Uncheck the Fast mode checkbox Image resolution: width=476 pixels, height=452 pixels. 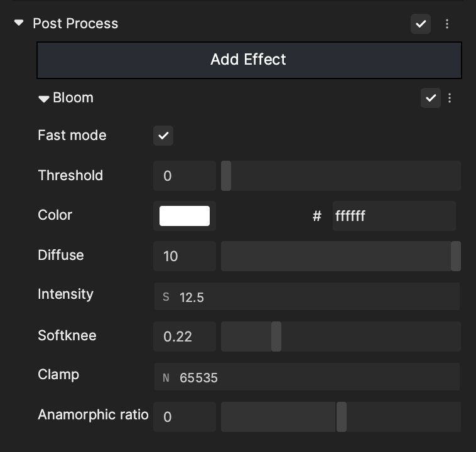(163, 136)
